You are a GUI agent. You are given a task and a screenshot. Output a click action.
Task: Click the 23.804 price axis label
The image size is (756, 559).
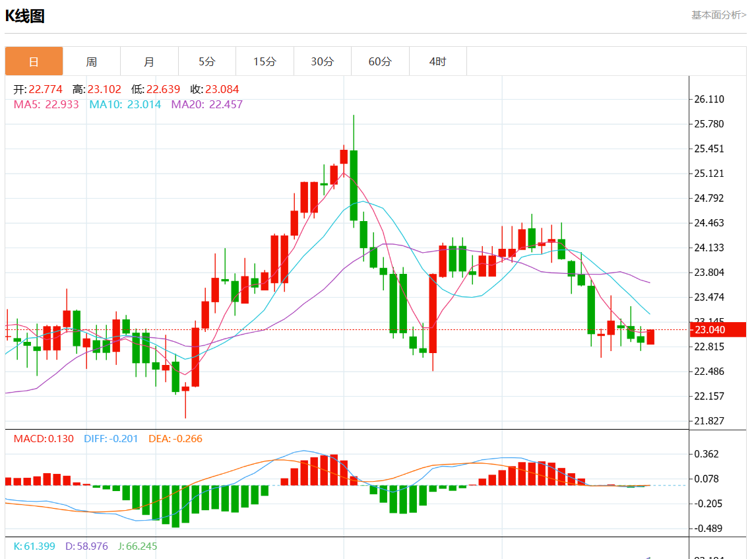709,273
